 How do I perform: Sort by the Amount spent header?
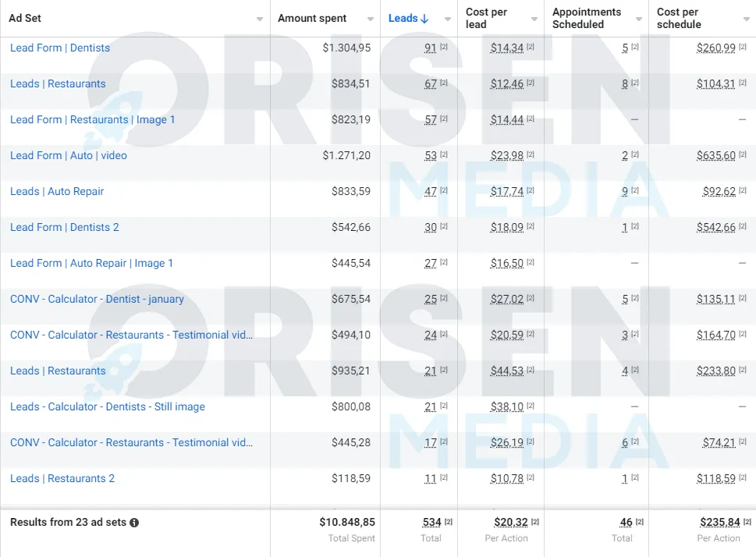[x=312, y=18]
